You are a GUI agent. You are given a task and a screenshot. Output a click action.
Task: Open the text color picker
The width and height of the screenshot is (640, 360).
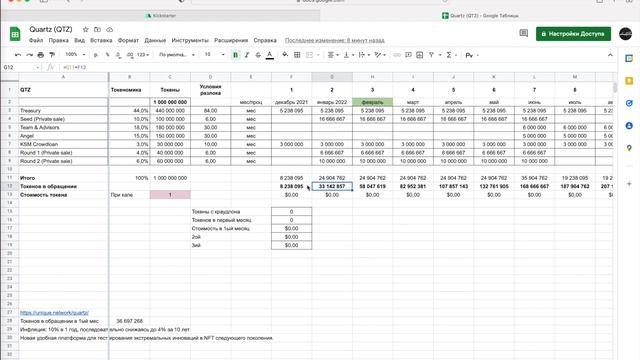(269, 55)
